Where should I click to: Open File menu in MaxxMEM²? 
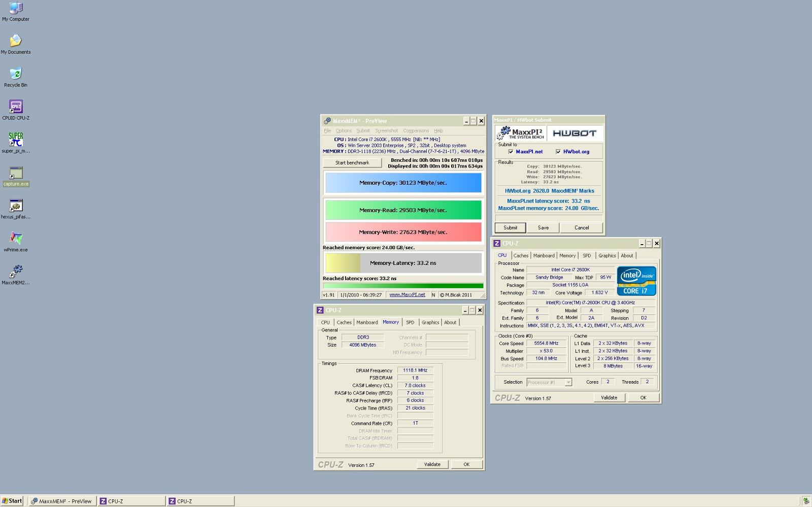(327, 131)
